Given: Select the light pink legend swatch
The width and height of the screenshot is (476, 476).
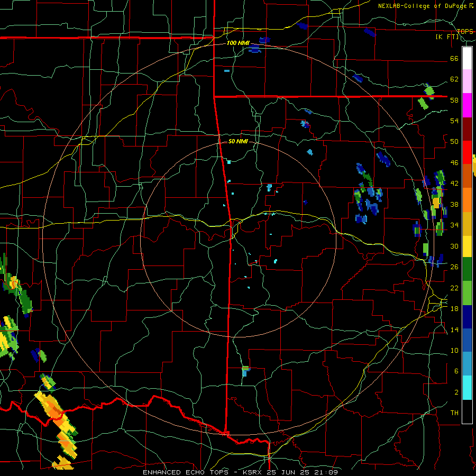Looking at the screenshot, I should coord(467,81).
